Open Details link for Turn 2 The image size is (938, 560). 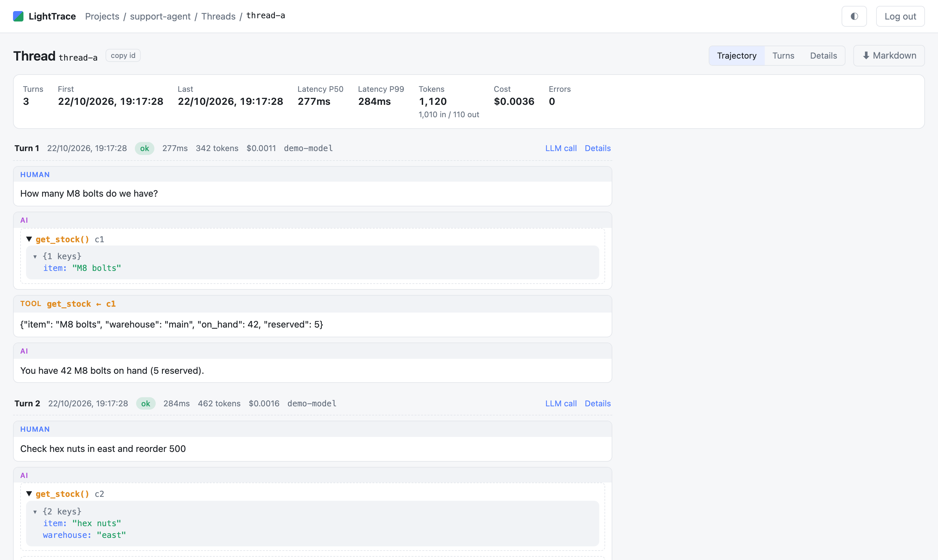tap(598, 403)
